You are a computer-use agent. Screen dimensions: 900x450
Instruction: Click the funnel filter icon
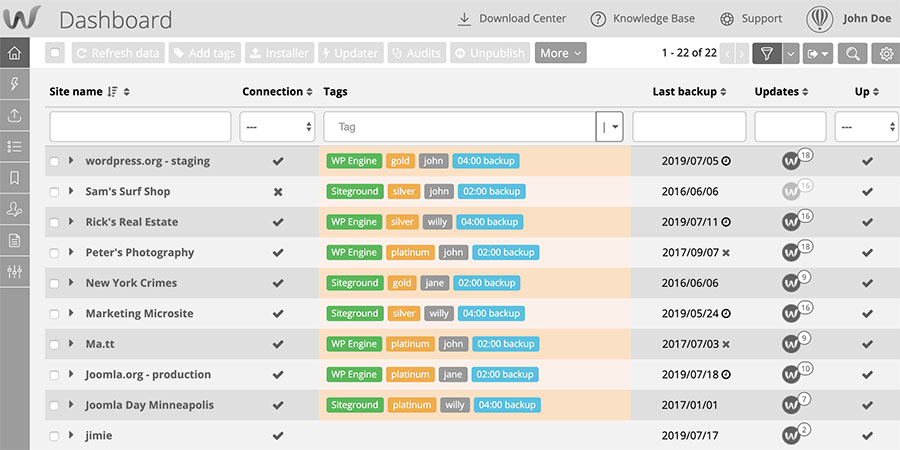(767, 53)
